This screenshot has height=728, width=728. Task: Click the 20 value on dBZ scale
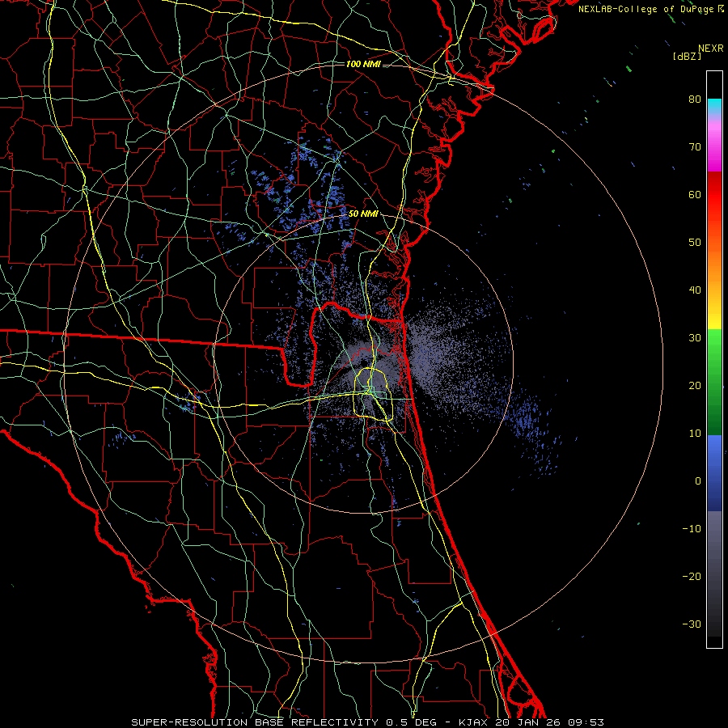695,386
